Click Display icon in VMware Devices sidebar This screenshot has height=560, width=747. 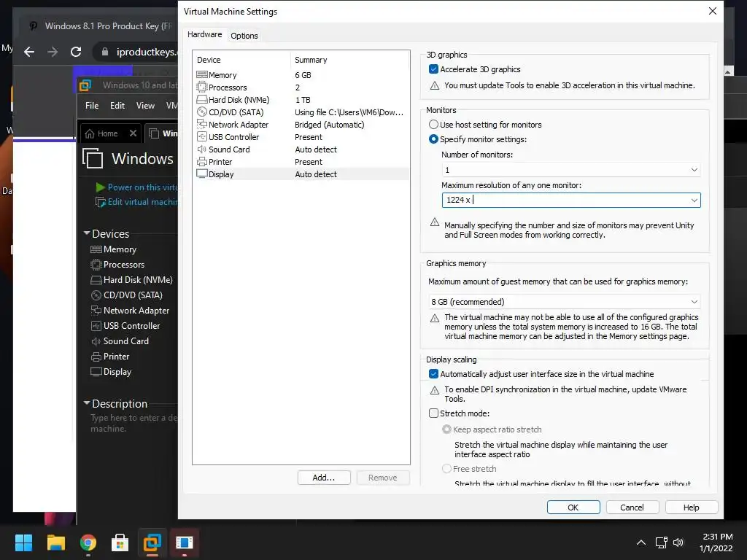[x=96, y=372]
